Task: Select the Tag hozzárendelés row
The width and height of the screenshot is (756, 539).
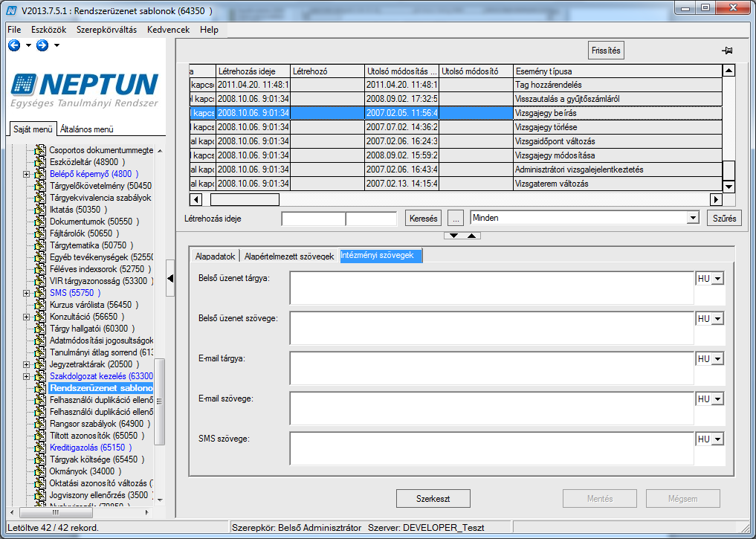Action: click(x=456, y=85)
